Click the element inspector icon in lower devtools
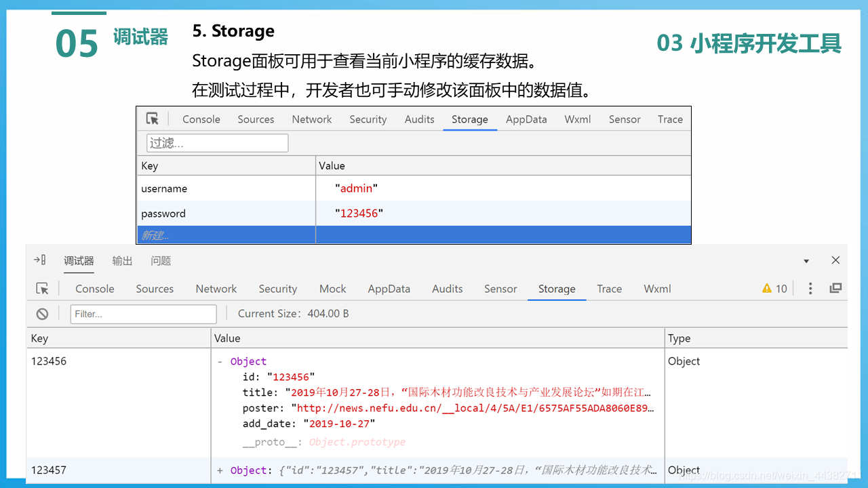Viewport: 868px width, 488px height. coord(43,289)
